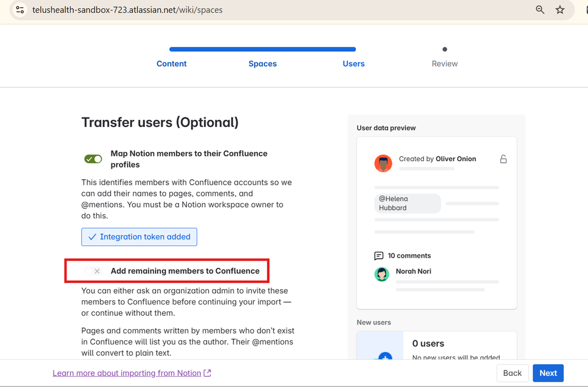This screenshot has height=387, width=588.
Task: Disable Map Notion members toggle
Action: (x=93, y=159)
